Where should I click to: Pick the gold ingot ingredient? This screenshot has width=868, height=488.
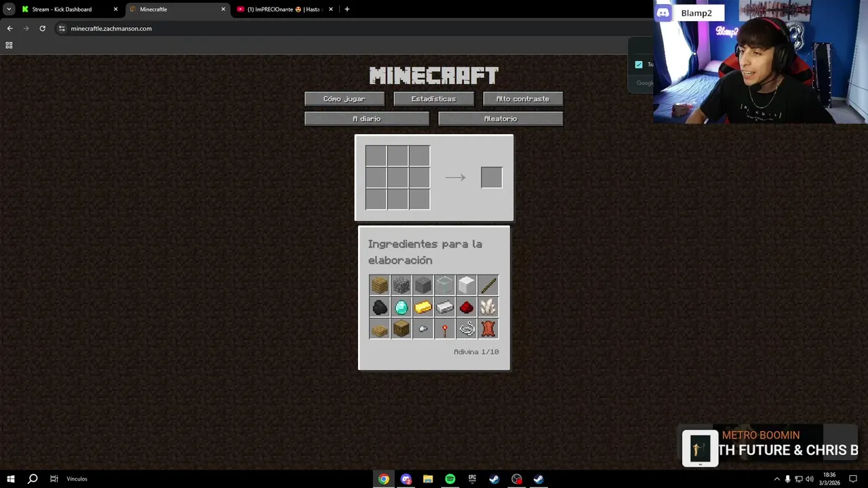click(423, 307)
